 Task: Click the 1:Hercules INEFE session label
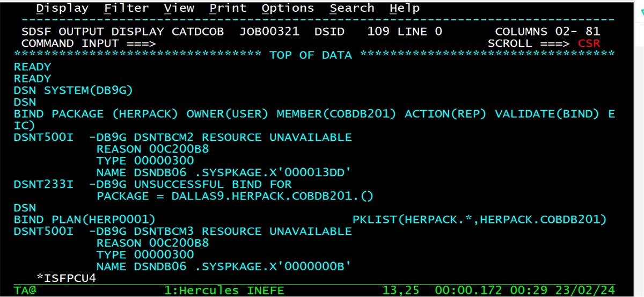coord(224,291)
